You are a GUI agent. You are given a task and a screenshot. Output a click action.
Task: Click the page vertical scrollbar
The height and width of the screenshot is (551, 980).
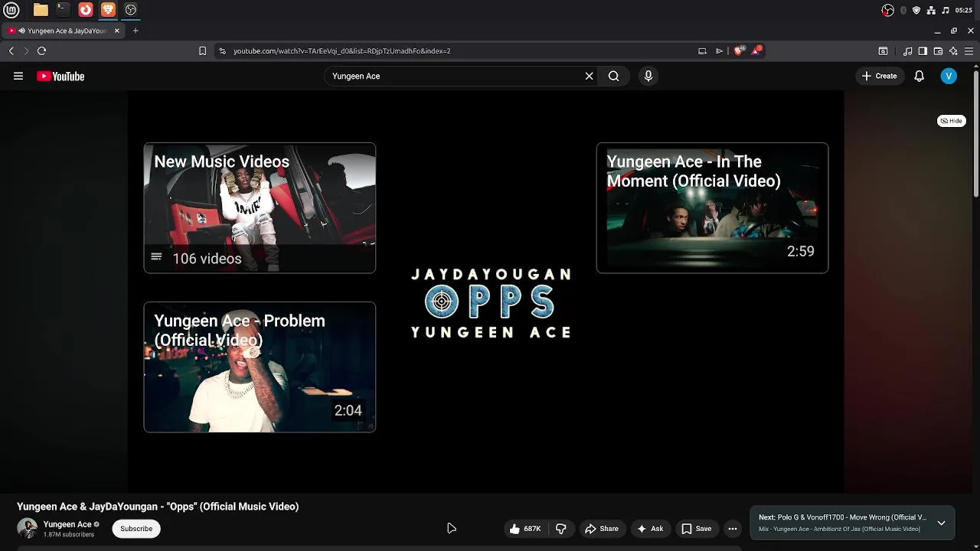(976, 134)
